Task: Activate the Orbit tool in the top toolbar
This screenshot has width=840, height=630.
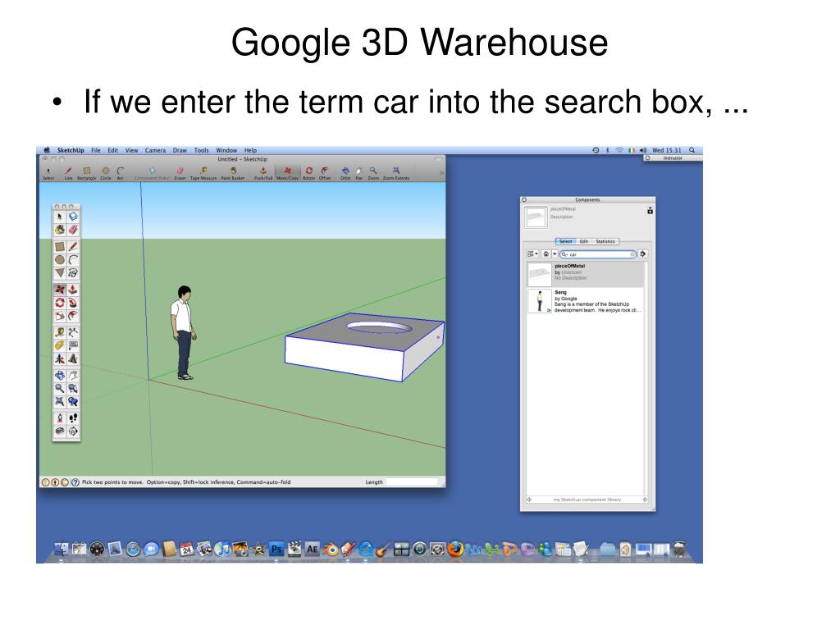Action: click(x=345, y=173)
